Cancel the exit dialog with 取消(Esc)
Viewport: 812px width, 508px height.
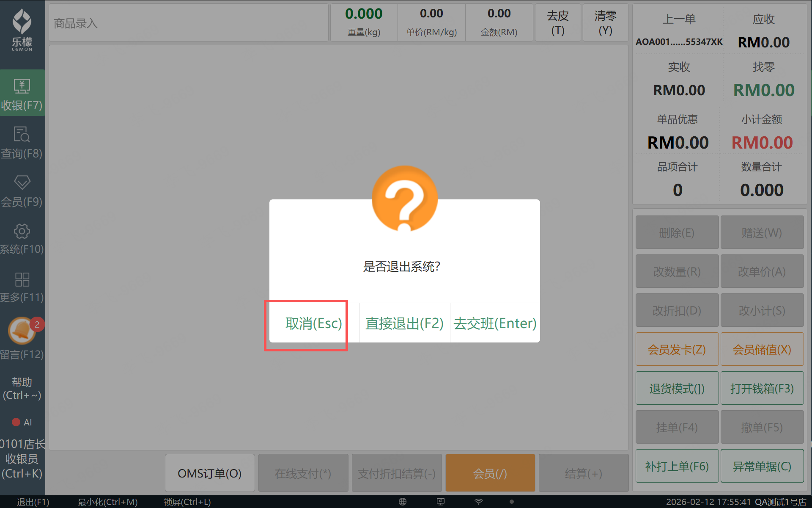(x=313, y=323)
